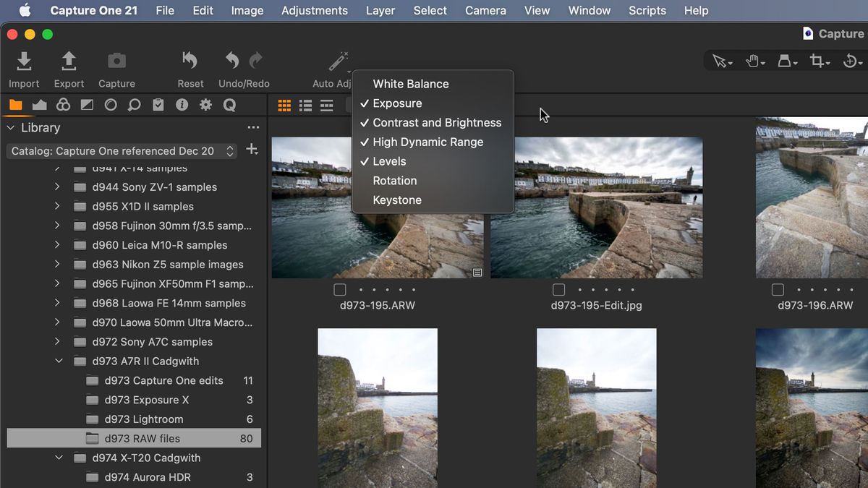The image size is (868, 488).
Task: Click the Auto Adjust brush icon
Action: 338,61
